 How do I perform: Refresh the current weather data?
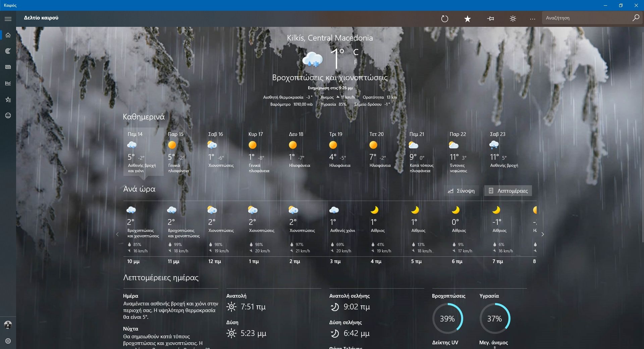tap(445, 19)
